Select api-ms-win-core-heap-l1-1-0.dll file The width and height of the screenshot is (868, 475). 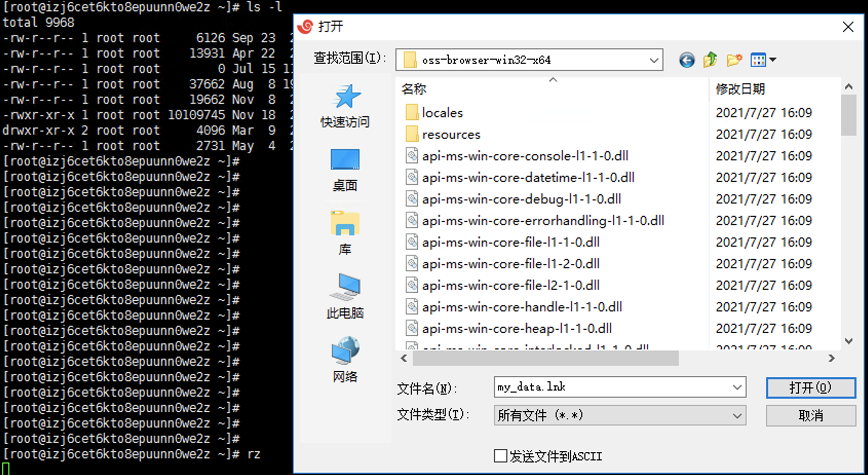coord(508,328)
